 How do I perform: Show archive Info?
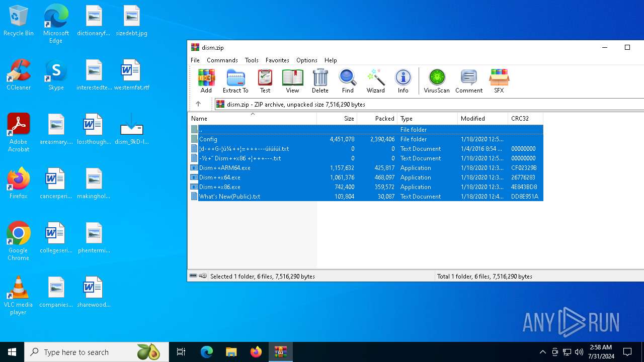tap(403, 81)
